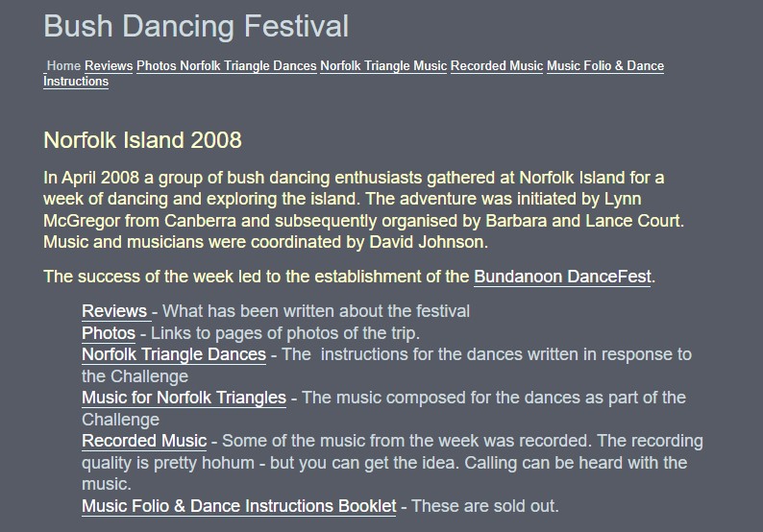Image resolution: width=763 pixels, height=532 pixels.
Task: Go to Photos in the top navigation bar
Action: pos(157,65)
